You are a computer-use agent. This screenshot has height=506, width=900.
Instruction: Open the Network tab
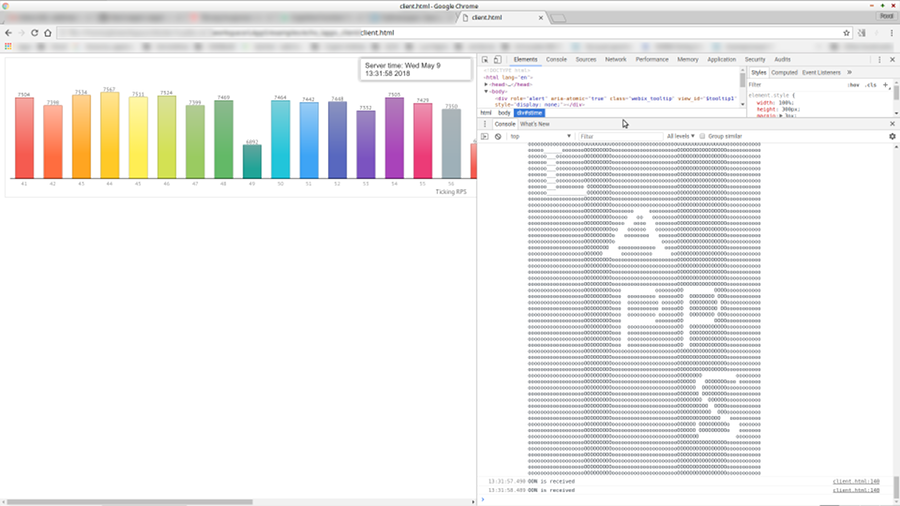point(615,60)
